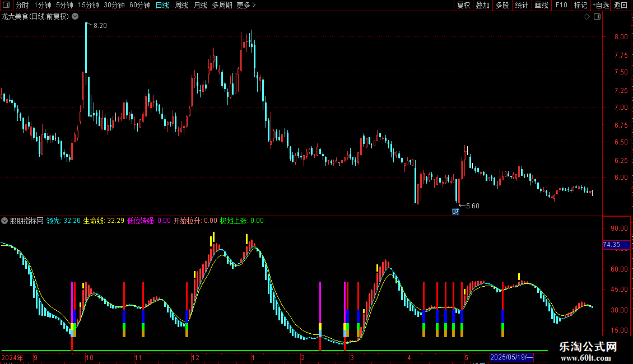Viewport: 633px width, 364px height.
Task: Click the 15.00 indicator axis label
Action: pyautogui.click(x=619, y=330)
